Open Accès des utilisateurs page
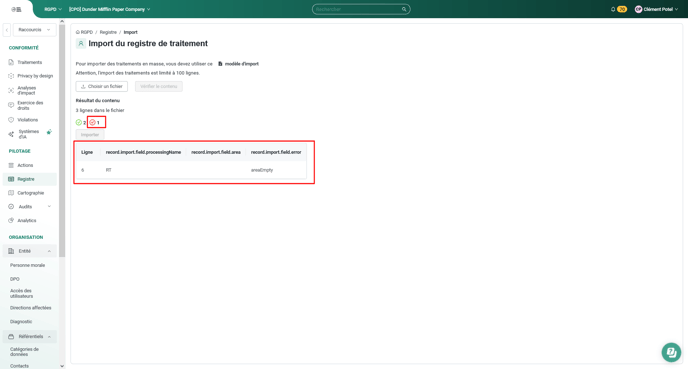The width and height of the screenshot is (688, 369). 22,294
